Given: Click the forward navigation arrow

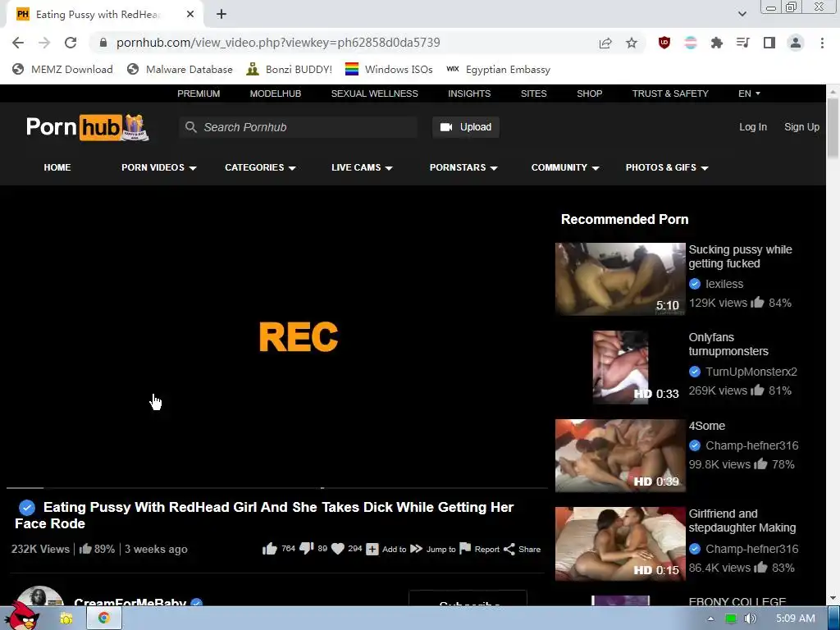Looking at the screenshot, I should tap(44, 43).
